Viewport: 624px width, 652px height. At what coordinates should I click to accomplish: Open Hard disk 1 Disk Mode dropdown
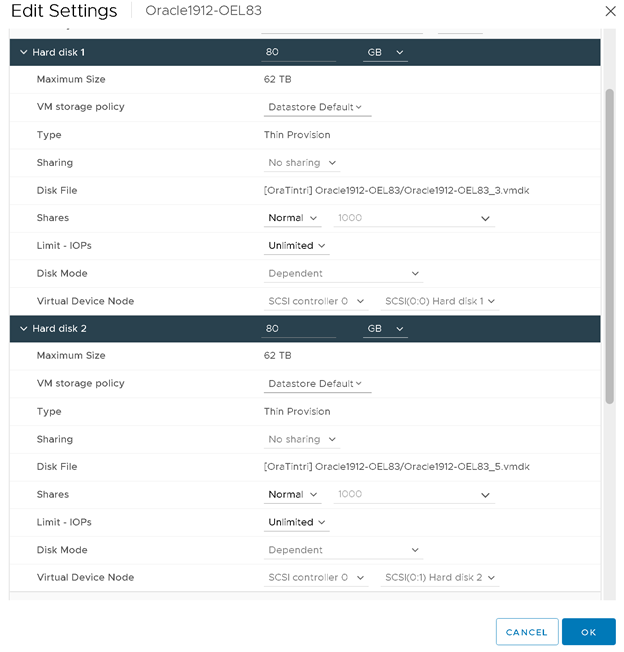(x=344, y=274)
